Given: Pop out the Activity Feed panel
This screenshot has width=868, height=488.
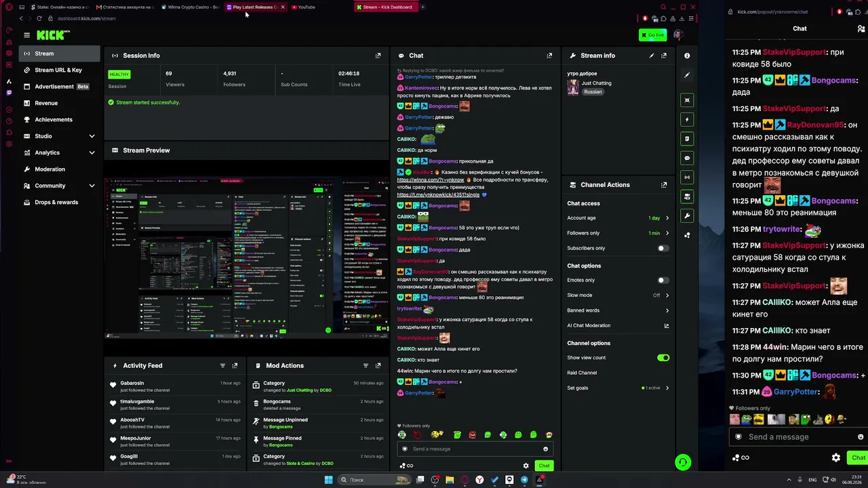Looking at the screenshot, I should pyautogui.click(x=235, y=365).
